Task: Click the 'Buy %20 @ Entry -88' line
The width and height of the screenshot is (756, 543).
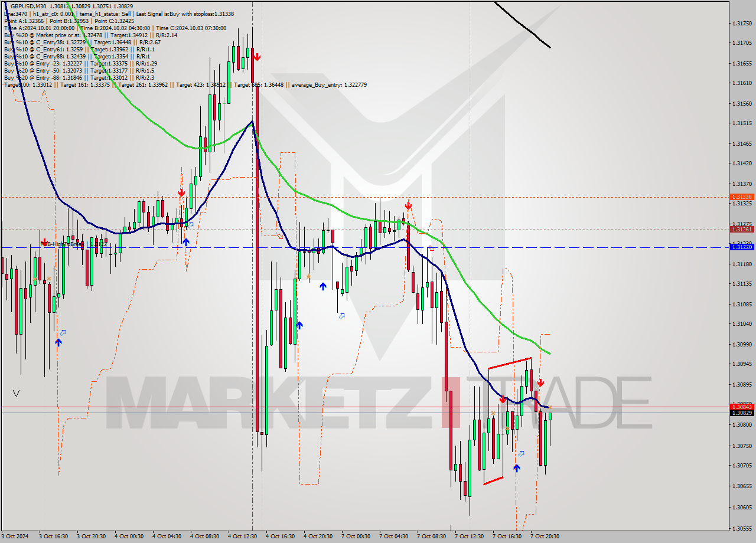Action: click(x=79, y=77)
